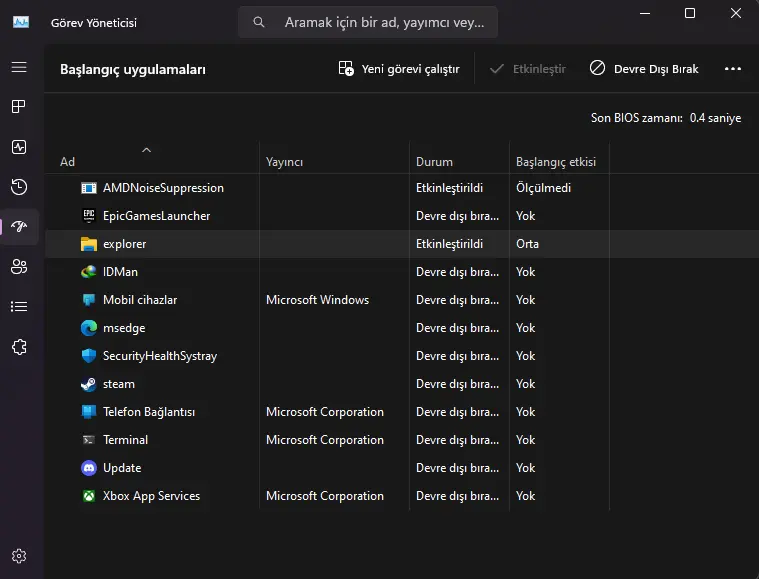Image resolution: width=759 pixels, height=579 pixels.
Task: Select Startup apps sidebar icon
Action: point(19,227)
